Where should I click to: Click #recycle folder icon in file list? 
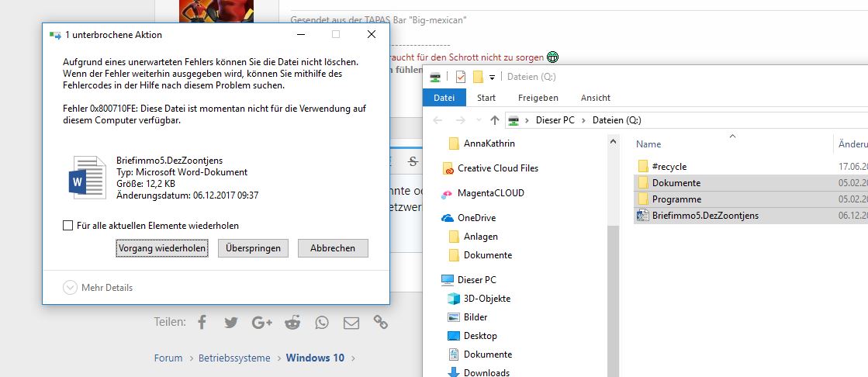[x=643, y=167]
